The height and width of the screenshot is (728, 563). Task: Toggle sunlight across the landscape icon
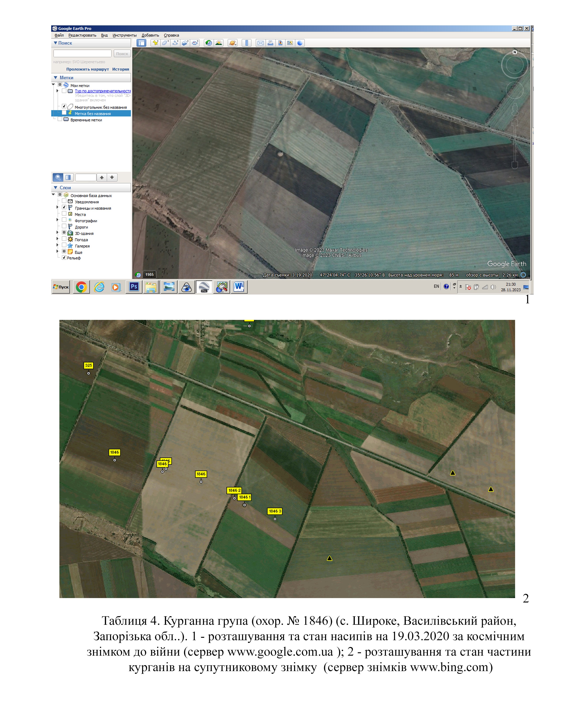(219, 43)
